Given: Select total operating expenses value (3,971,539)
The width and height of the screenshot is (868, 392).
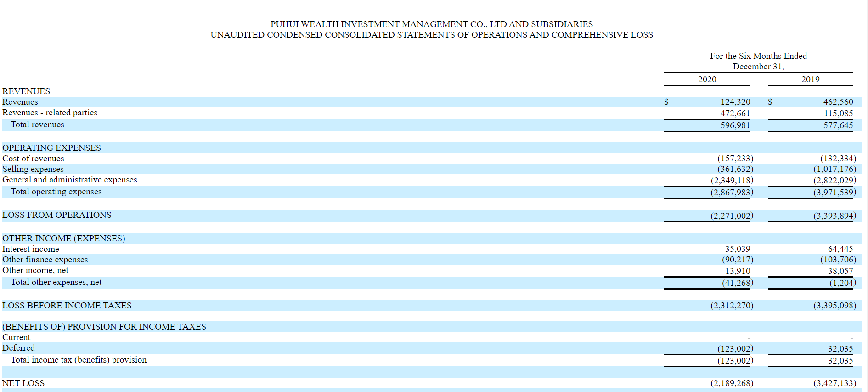Looking at the screenshot, I should click(835, 193).
